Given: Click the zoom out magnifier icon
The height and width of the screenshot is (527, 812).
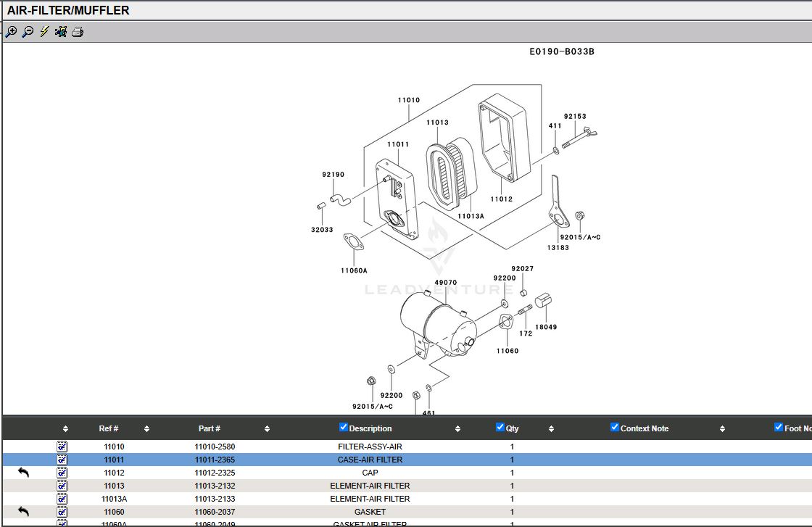Looking at the screenshot, I should [28, 32].
